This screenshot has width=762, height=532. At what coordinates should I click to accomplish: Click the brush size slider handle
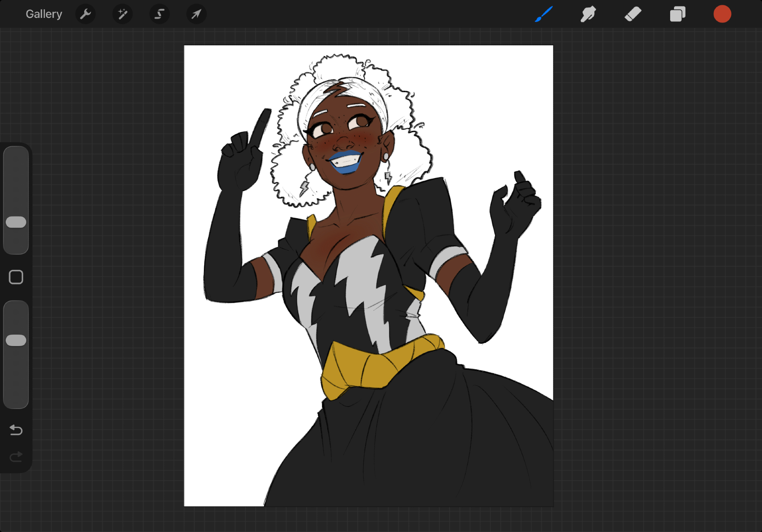(x=16, y=222)
